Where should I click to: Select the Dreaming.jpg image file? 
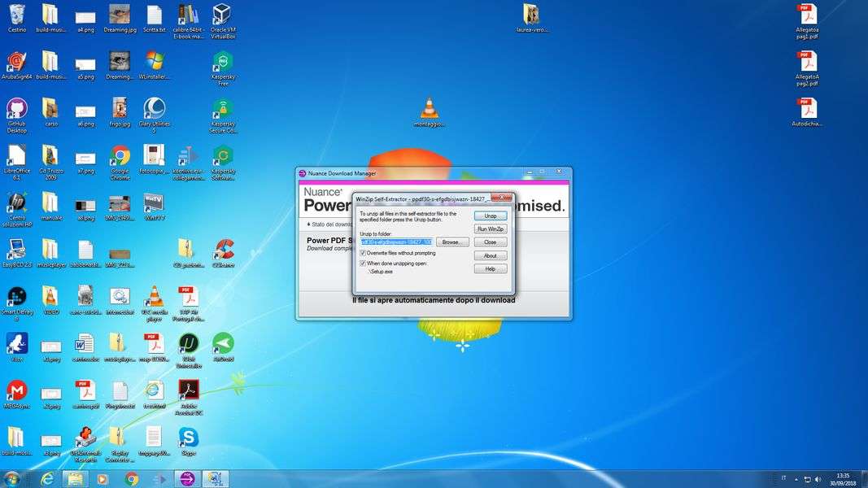pos(120,18)
